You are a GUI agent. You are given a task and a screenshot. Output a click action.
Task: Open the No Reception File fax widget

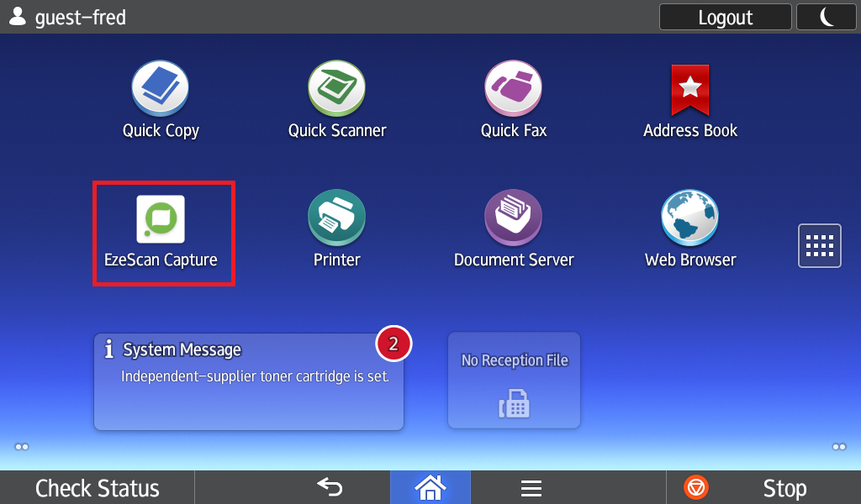[x=514, y=381]
